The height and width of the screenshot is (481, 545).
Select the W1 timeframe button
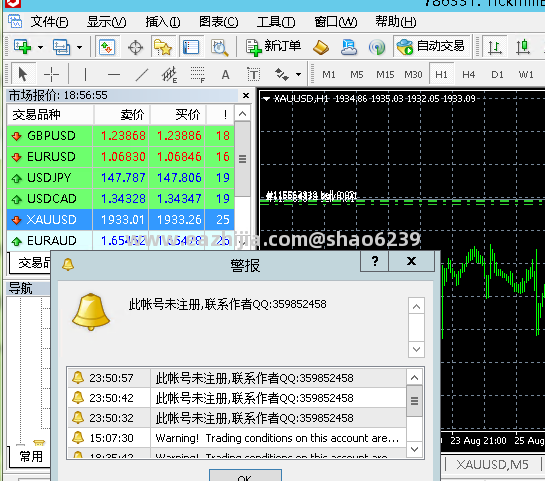526,74
